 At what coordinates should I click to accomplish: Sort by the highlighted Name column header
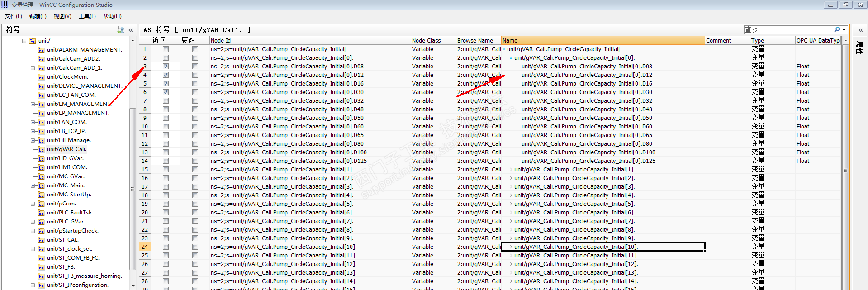click(x=603, y=40)
